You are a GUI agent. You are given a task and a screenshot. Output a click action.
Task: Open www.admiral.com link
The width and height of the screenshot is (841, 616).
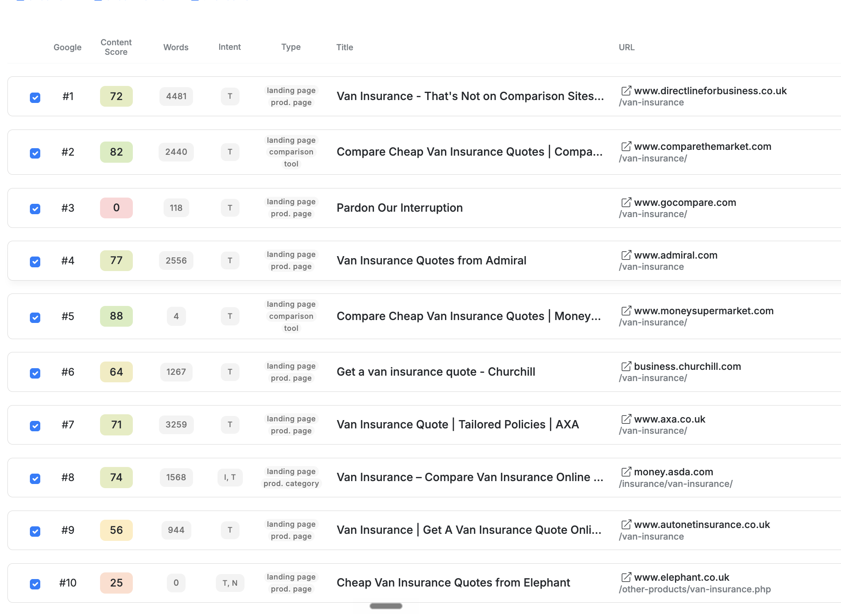[x=676, y=255]
